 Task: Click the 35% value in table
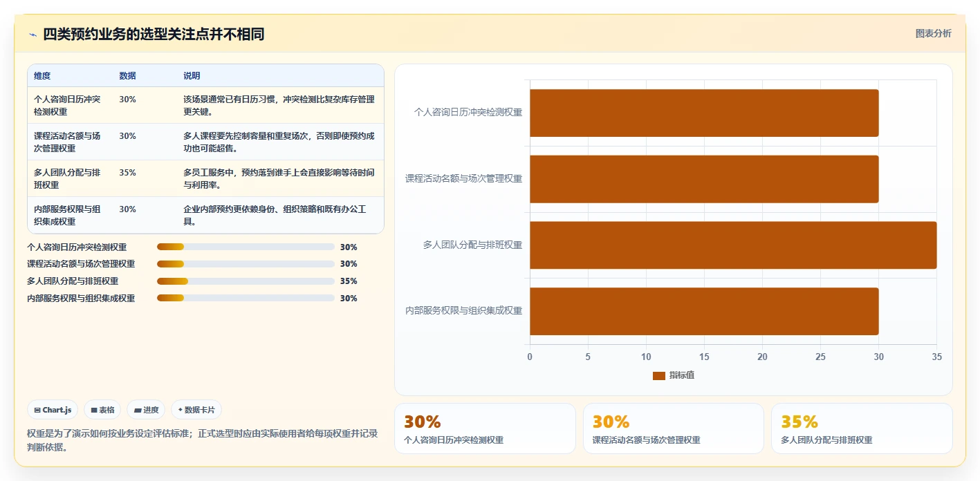(x=127, y=173)
